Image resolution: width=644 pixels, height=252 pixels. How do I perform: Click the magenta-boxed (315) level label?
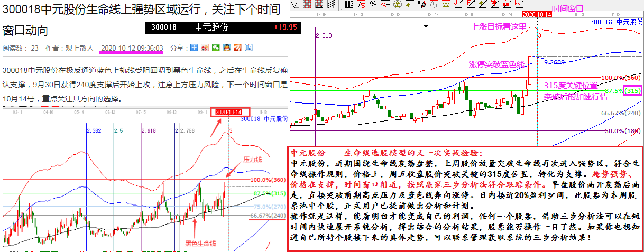click(632, 91)
